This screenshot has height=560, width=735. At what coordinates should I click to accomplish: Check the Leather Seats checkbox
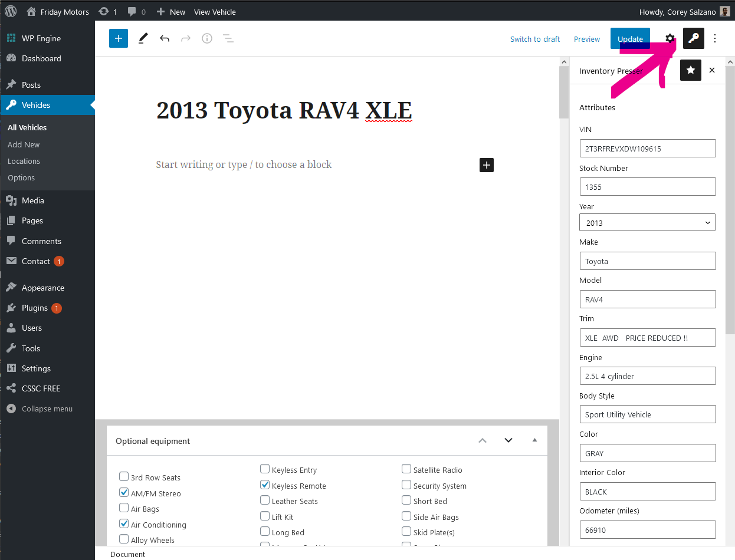point(265,500)
